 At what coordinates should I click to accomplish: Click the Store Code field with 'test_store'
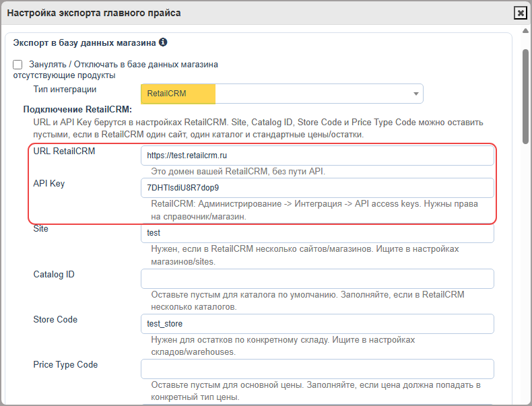(x=317, y=324)
